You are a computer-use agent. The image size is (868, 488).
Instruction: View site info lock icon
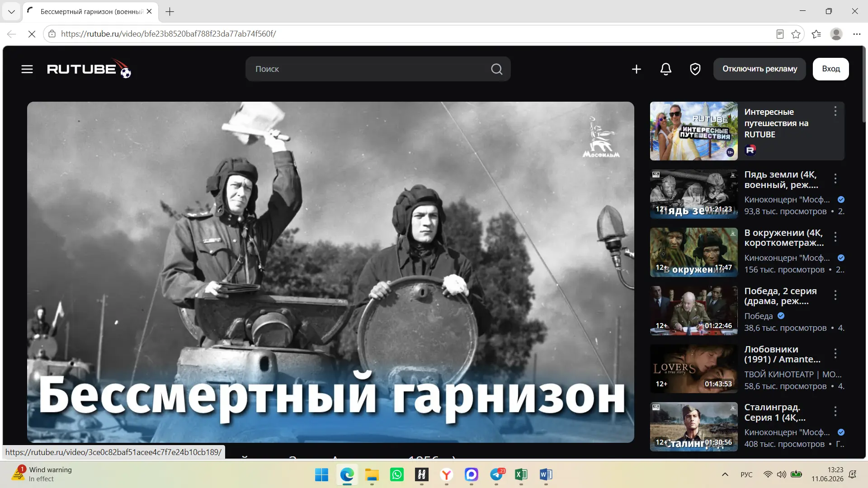pyautogui.click(x=52, y=34)
